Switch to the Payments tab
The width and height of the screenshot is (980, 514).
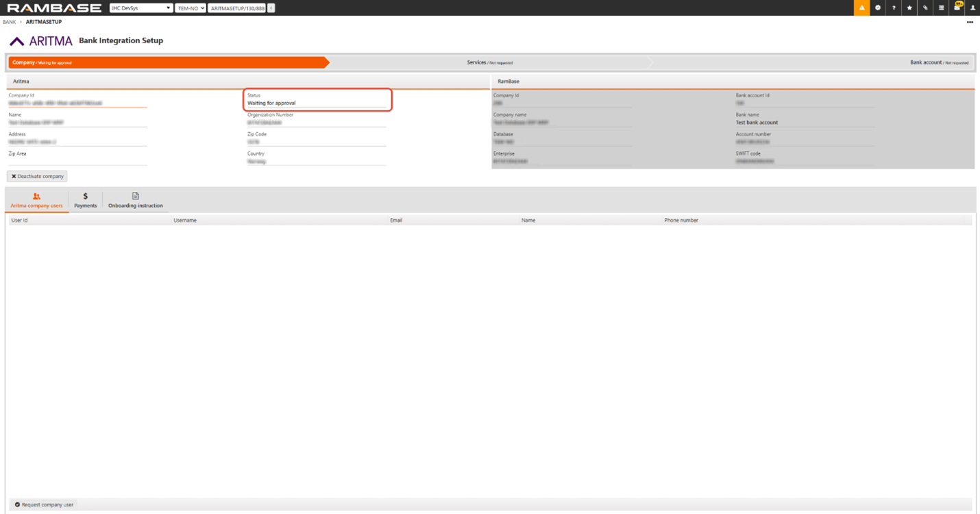click(x=86, y=200)
